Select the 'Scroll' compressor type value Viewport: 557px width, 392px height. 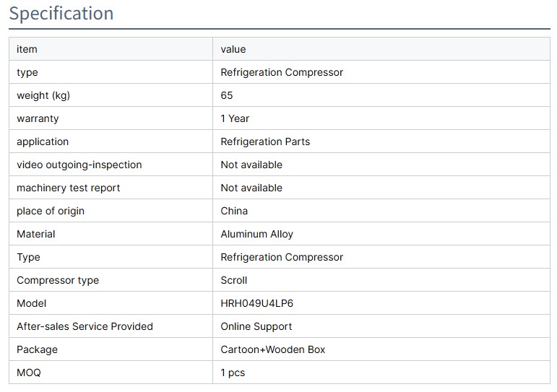tap(234, 280)
